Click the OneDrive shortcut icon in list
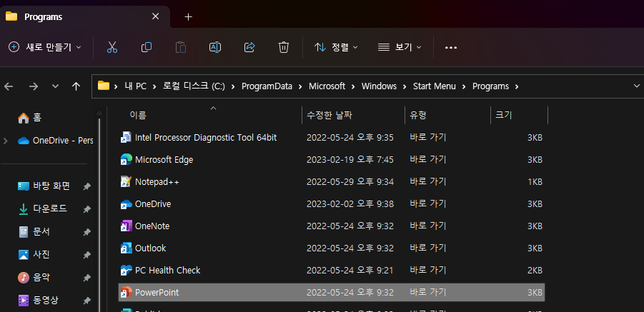The width and height of the screenshot is (644, 312). (x=126, y=203)
